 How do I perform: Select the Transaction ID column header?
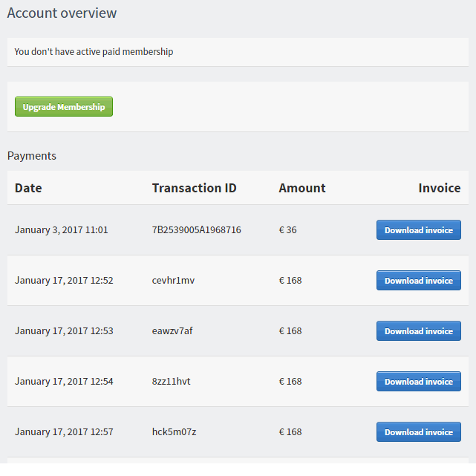195,188
